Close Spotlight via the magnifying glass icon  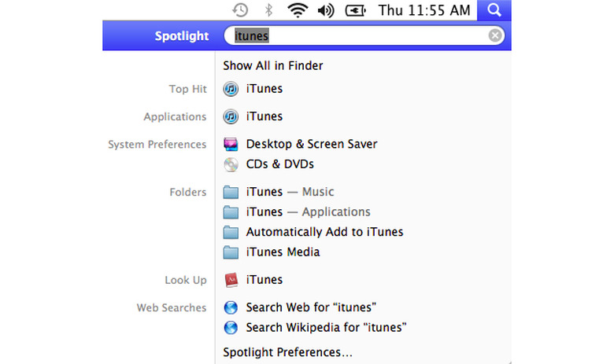tap(494, 10)
